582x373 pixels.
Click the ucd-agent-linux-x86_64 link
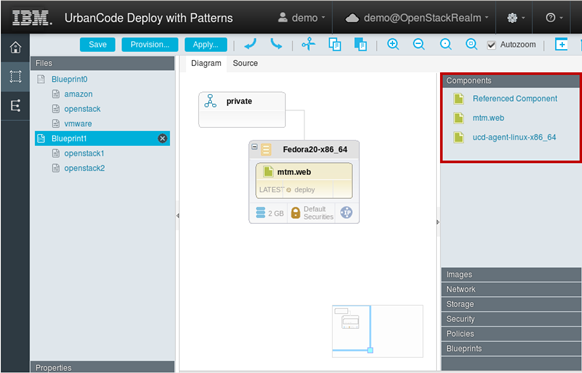click(514, 137)
